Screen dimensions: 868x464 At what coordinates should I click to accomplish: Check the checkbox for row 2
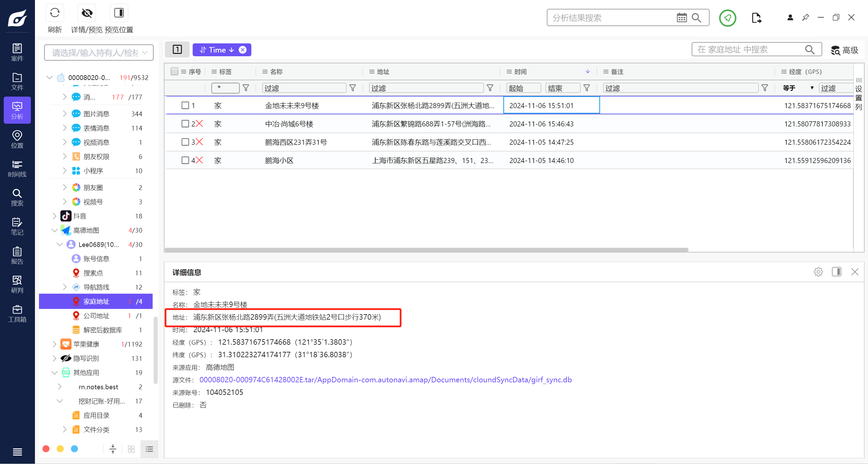coord(185,124)
